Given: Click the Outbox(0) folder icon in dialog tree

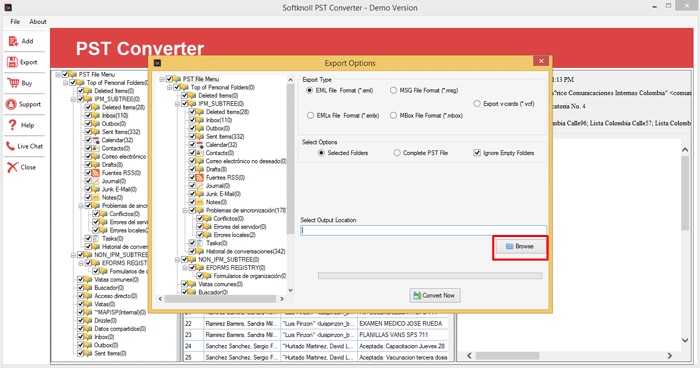Looking at the screenshot, I should (200, 129).
